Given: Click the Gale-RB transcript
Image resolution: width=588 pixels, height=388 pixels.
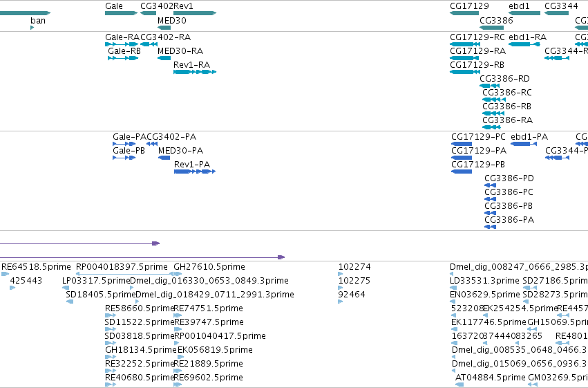Looking at the screenshot, I should (123, 58).
